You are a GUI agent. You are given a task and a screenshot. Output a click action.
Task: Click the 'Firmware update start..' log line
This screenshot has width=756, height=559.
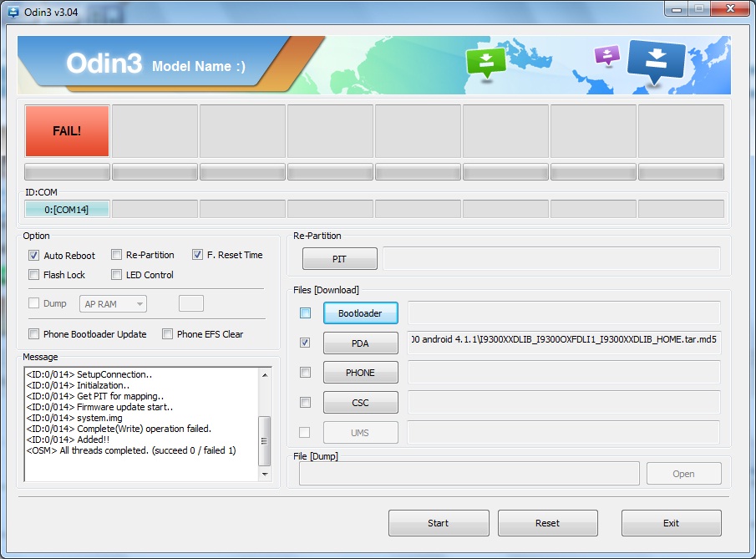tap(99, 407)
